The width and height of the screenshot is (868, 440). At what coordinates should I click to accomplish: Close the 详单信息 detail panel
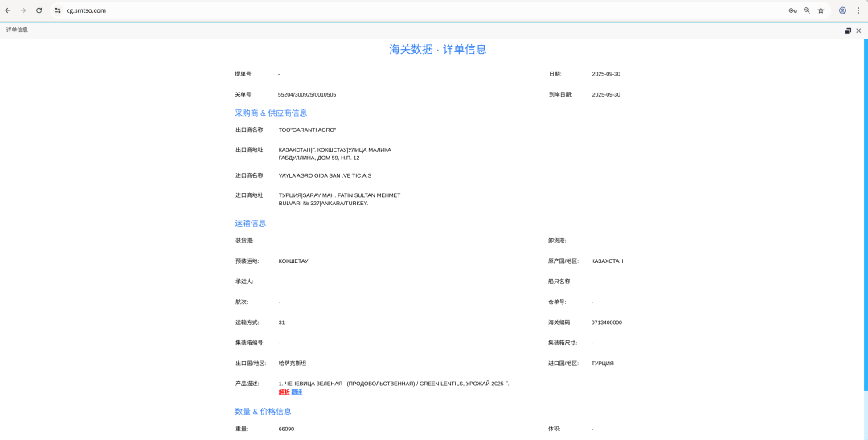click(858, 31)
